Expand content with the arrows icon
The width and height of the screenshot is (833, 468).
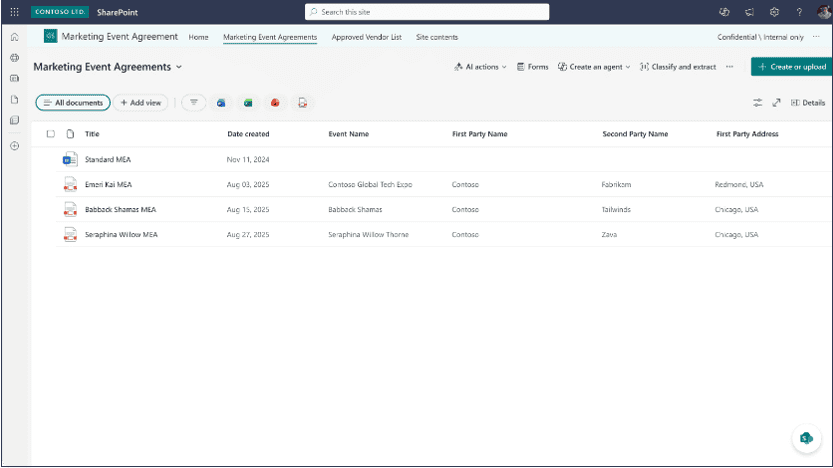777,103
